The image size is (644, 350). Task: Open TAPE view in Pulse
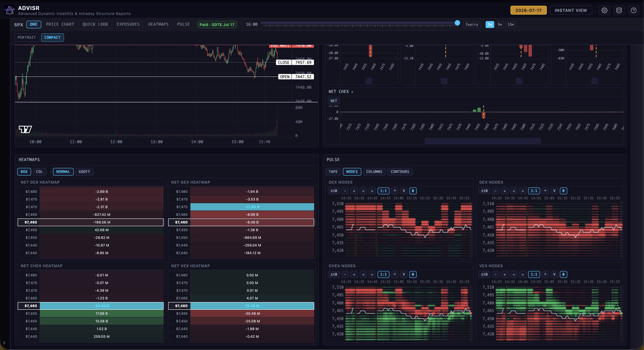pos(333,172)
